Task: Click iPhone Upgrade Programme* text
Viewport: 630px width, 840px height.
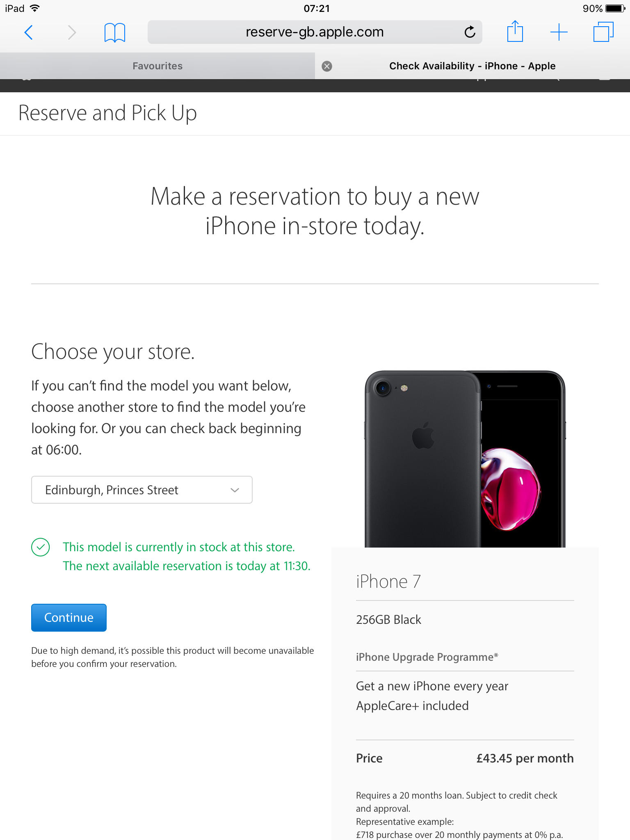Action: click(x=427, y=657)
